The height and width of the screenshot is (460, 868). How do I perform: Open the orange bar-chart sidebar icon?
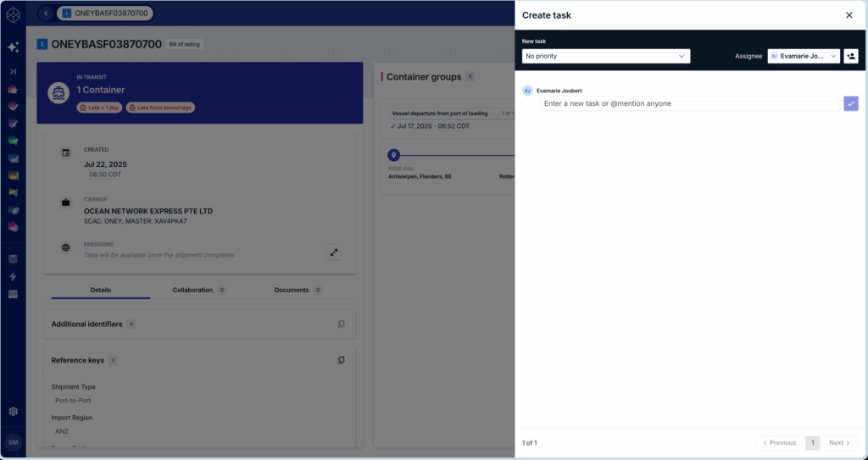click(x=14, y=175)
